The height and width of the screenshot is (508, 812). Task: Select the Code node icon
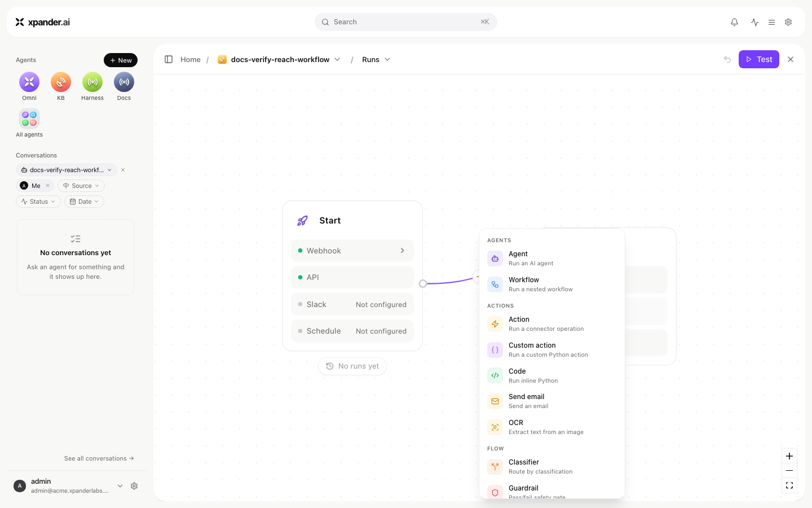(x=495, y=375)
